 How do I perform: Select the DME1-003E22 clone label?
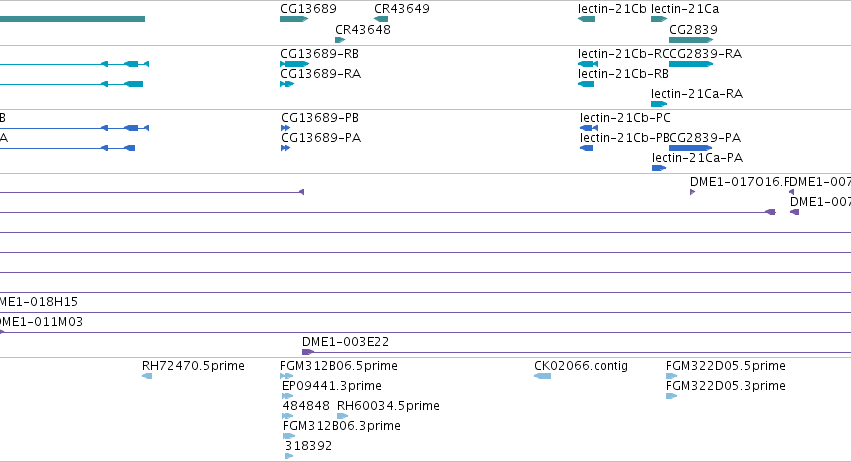tap(345, 341)
